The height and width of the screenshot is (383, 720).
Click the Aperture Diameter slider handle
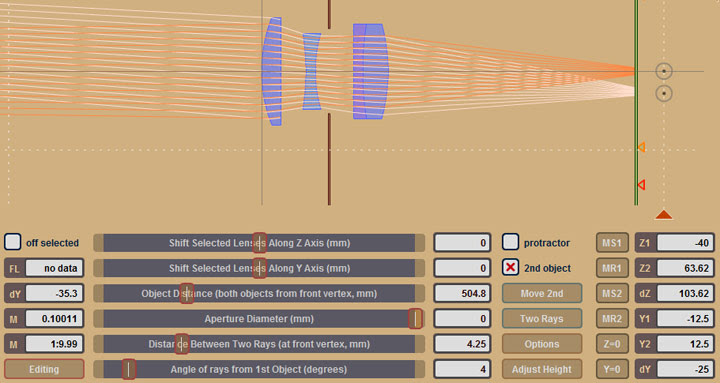tap(415, 318)
